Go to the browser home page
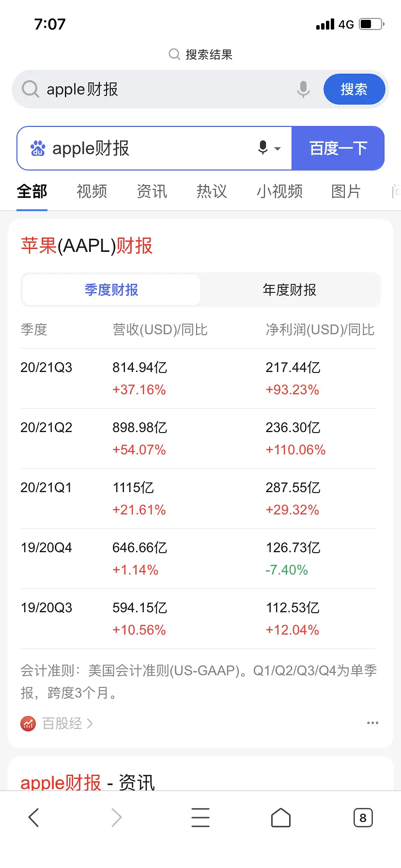This screenshot has height=868, width=401. [x=281, y=817]
